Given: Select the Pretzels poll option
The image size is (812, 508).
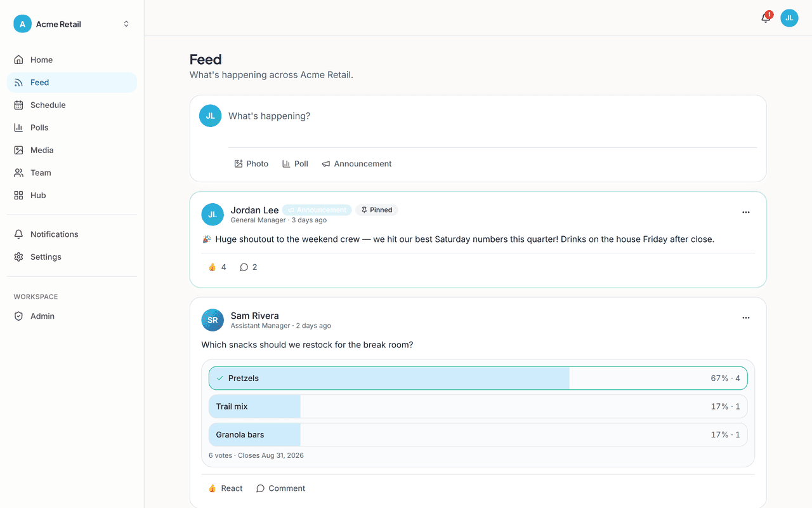Looking at the screenshot, I should pyautogui.click(x=478, y=378).
